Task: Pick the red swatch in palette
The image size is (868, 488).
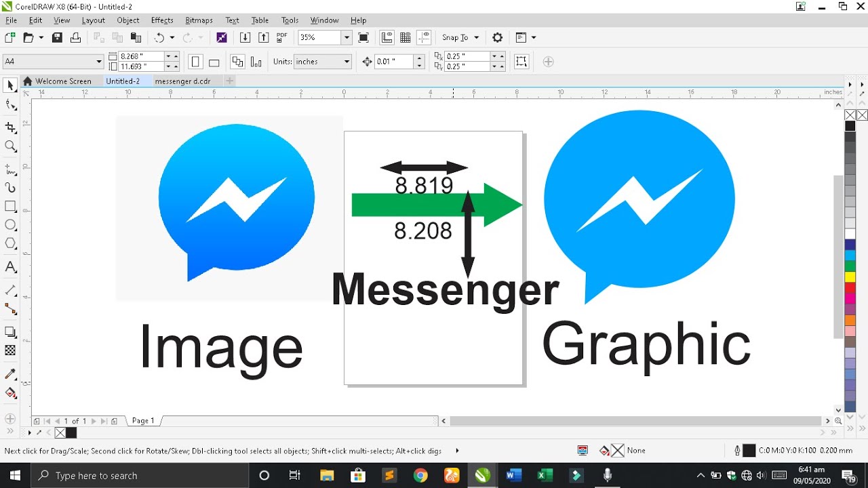Action: point(850,288)
